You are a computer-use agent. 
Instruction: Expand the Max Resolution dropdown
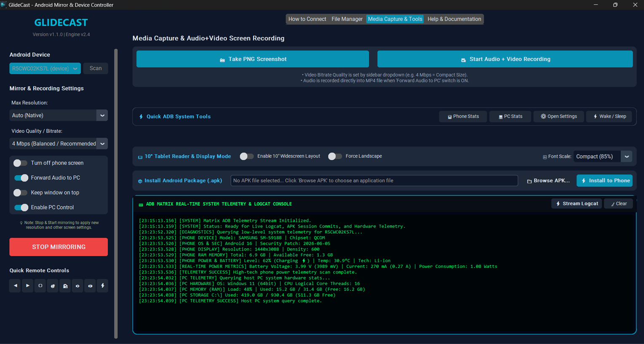(59, 116)
